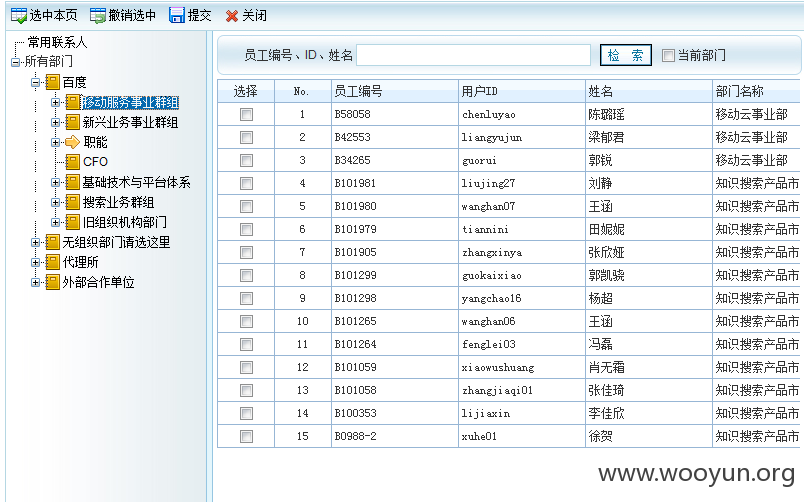Select the CFO tree label
The width and height of the screenshot is (804, 502).
95,162
